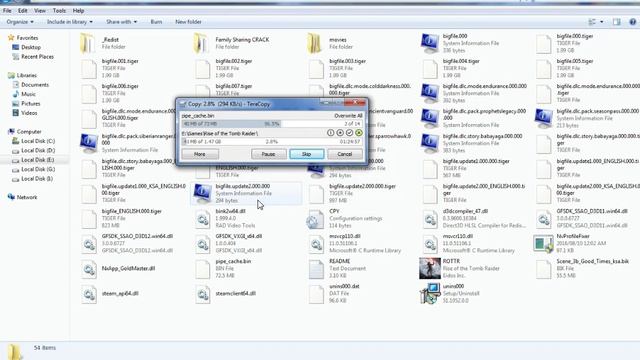This screenshot has height=360, width=640.
Task: Toggle TeraCopy round dot option icon
Action: [340, 133]
